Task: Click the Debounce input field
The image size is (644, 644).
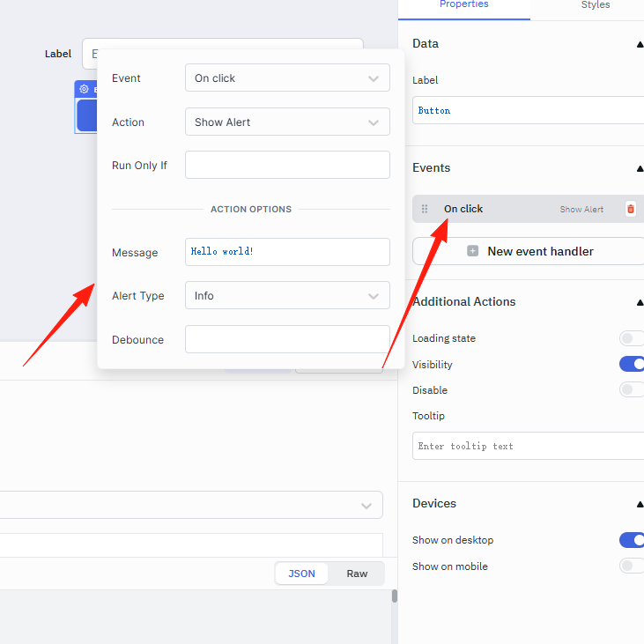Action: point(287,339)
